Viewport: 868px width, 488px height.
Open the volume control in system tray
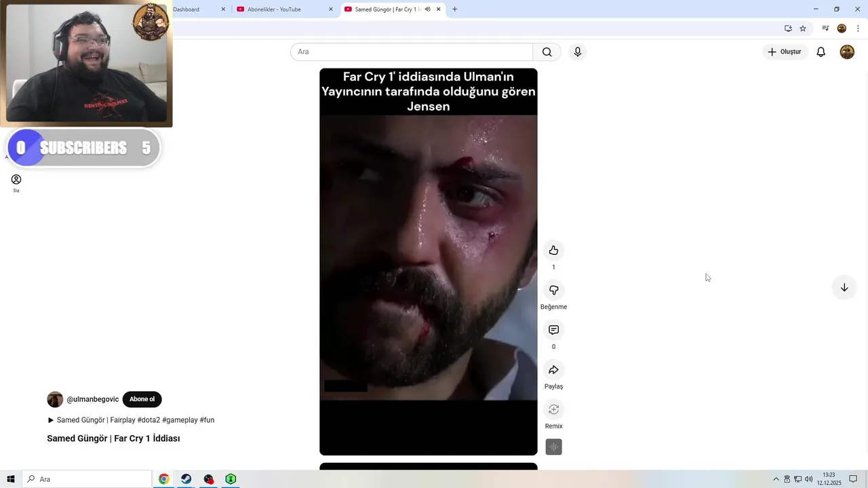pos(808,479)
